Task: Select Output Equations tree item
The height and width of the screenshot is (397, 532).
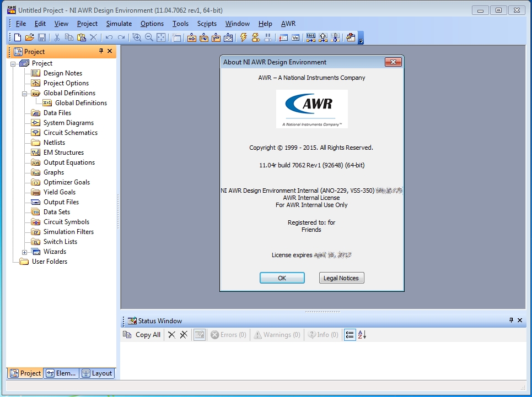Action: tap(69, 162)
